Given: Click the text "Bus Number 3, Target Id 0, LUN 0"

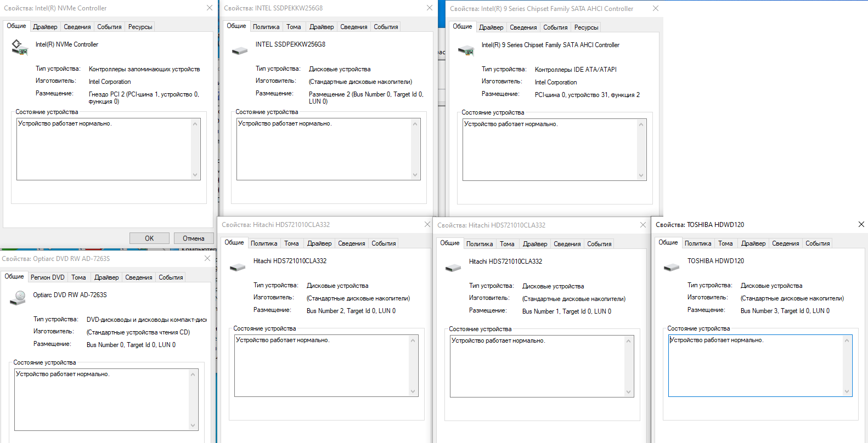Looking at the screenshot, I should [x=785, y=311].
